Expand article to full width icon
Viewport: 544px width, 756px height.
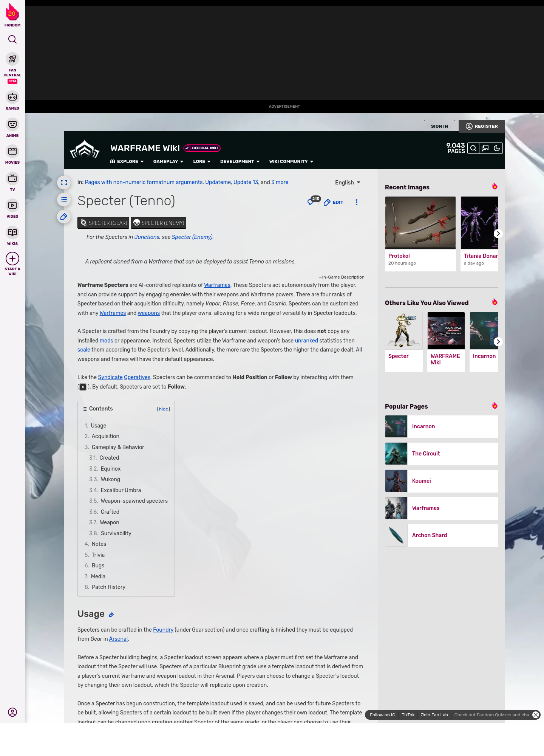[64, 183]
